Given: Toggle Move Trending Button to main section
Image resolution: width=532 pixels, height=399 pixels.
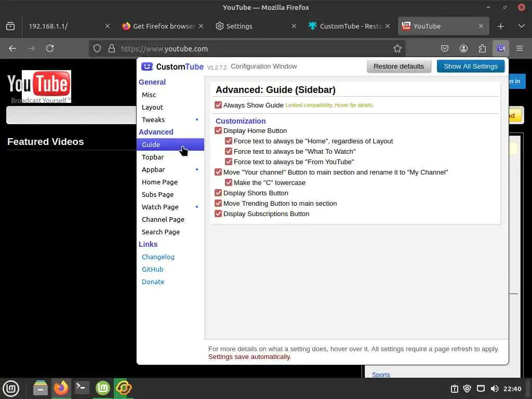Looking at the screenshot, I should click(x=218, y=204).
